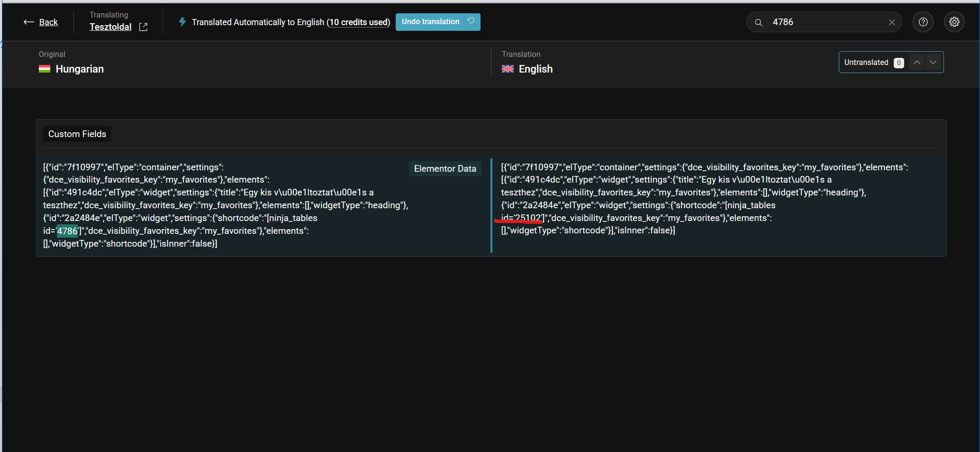The width and height of the screenshot is (980, 452).
Task: Click the Hungarian original JSON text
Action: [226, 205]
